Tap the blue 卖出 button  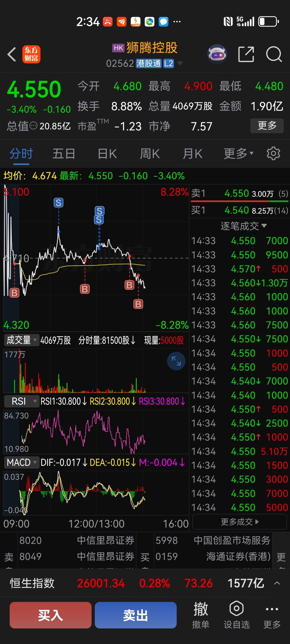tap(136, 615)
